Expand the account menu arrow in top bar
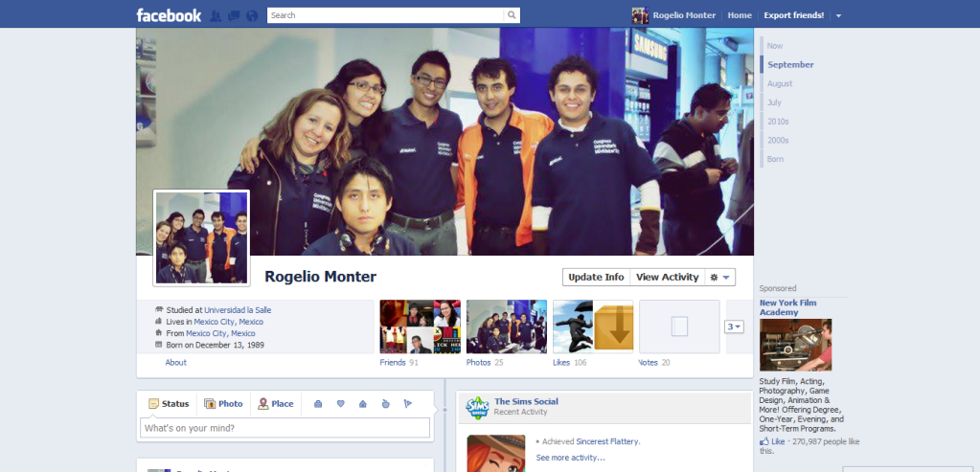Viewport: 980px width, 472px height. (x=838, y=16)
